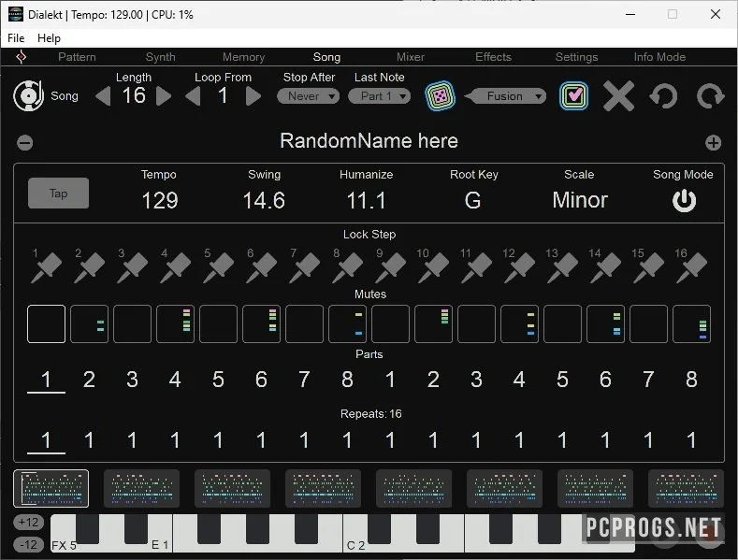The height and width of the screenshot is (560, 738).
Task: Click the Root Key value G
Action: click(x=473, y=200)
